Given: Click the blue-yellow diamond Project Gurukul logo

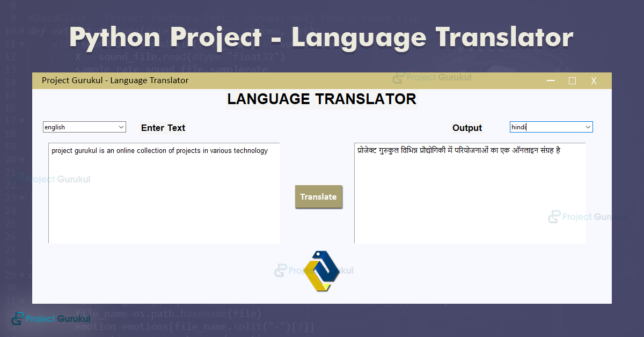Looking at the screenshot, I should pos(321,270).
